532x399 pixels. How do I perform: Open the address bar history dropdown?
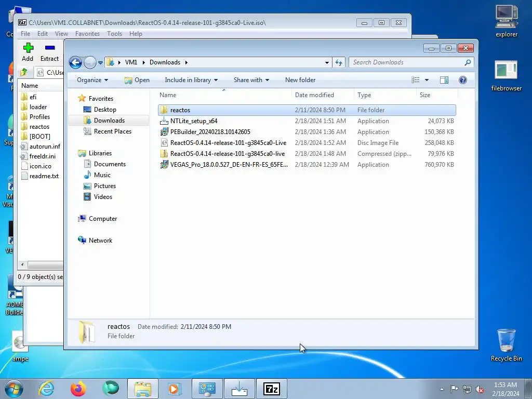(x=327, y=63)
